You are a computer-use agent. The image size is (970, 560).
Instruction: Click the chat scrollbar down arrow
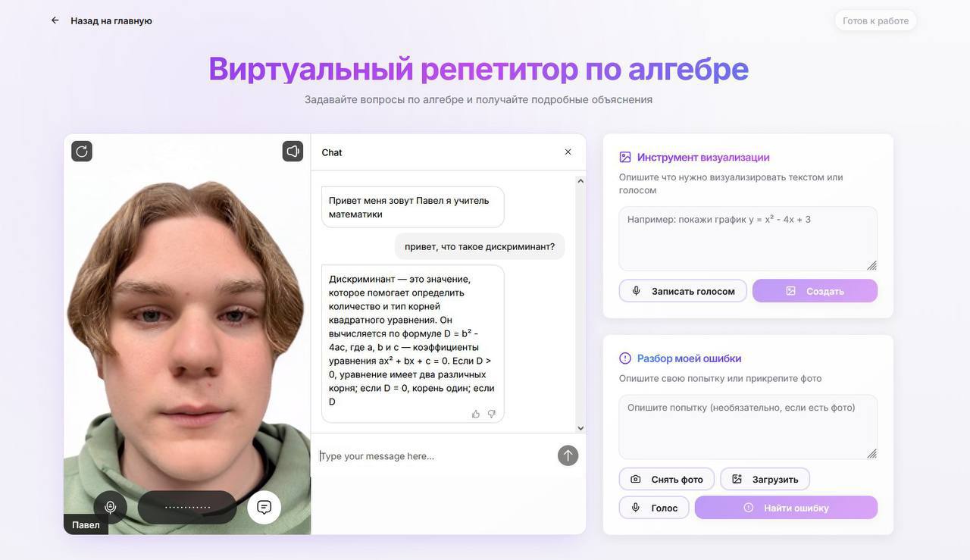coord(580,428)
